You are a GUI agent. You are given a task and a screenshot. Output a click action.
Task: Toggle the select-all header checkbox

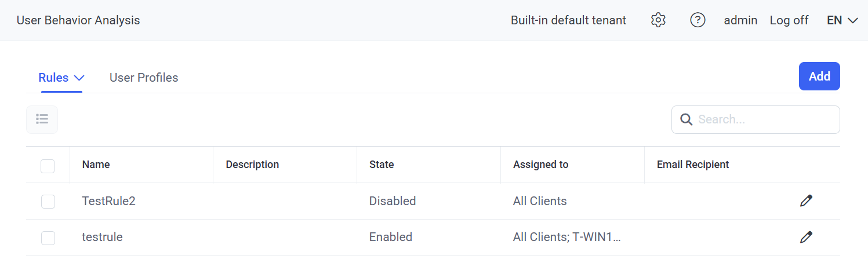coord(48,166)
